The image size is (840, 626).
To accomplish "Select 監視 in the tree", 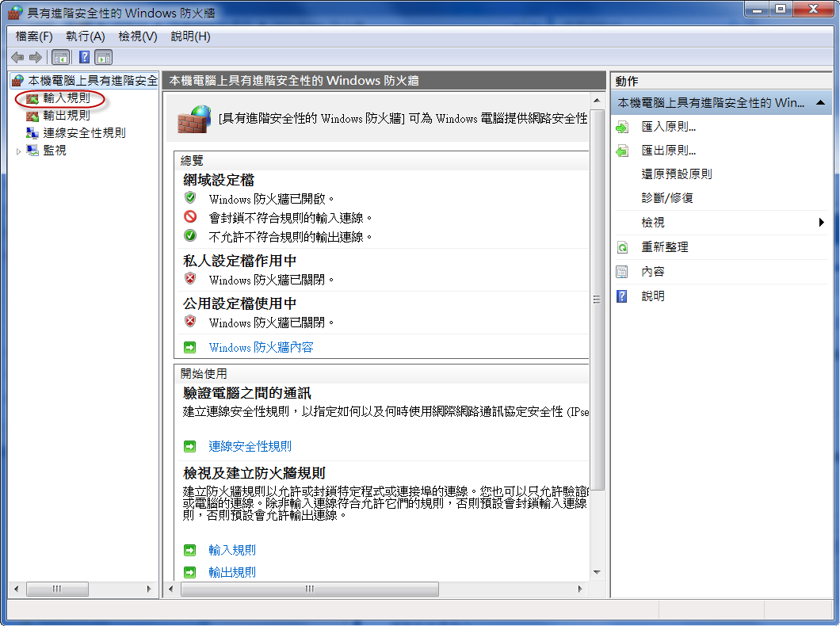I will coord(55,151).
